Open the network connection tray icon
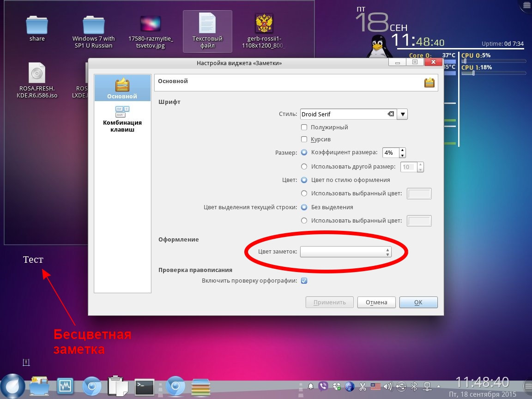Image resolution: width=532 pixels, height=399 pixels. pyautogui.click(x=427, y=386)
